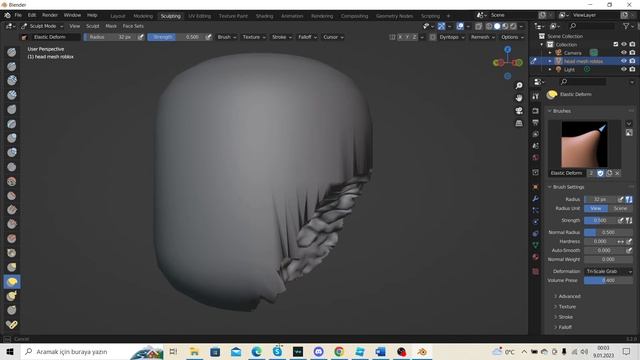Open the Cursor dropdown in header
Screen dimensions: 640x360
click(x=333, y=37)
